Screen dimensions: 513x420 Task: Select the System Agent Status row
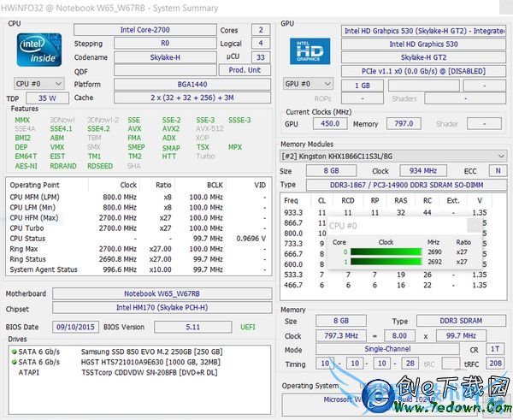point(139,269)
